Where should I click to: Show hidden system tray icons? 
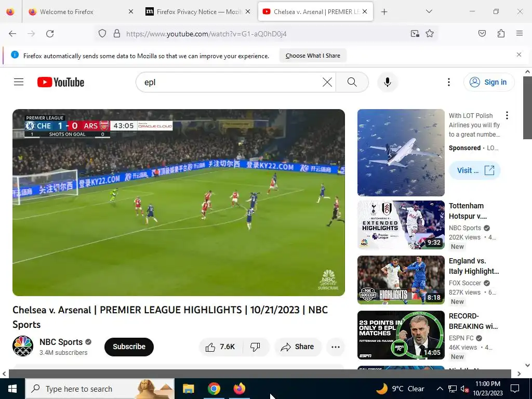tap(440, 389)
